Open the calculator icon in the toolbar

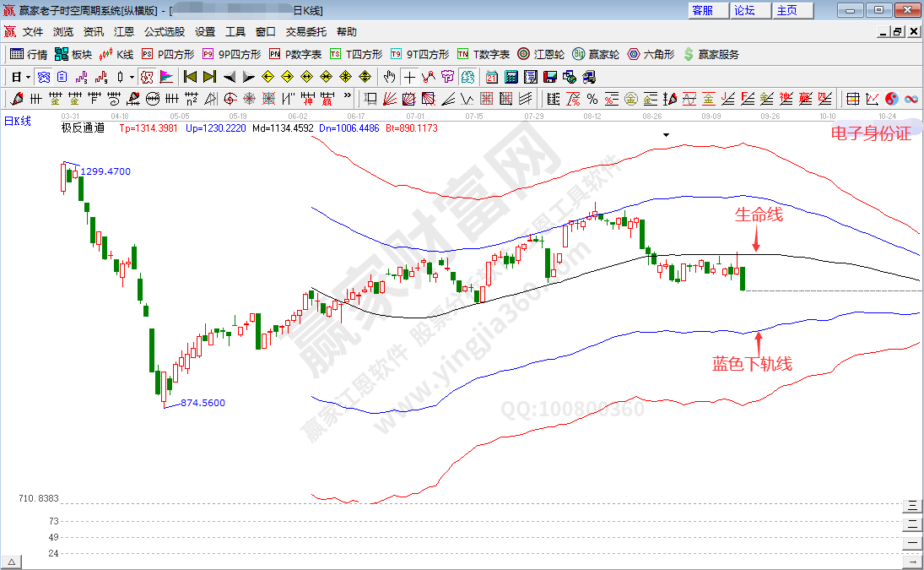[x=511, y=77]
